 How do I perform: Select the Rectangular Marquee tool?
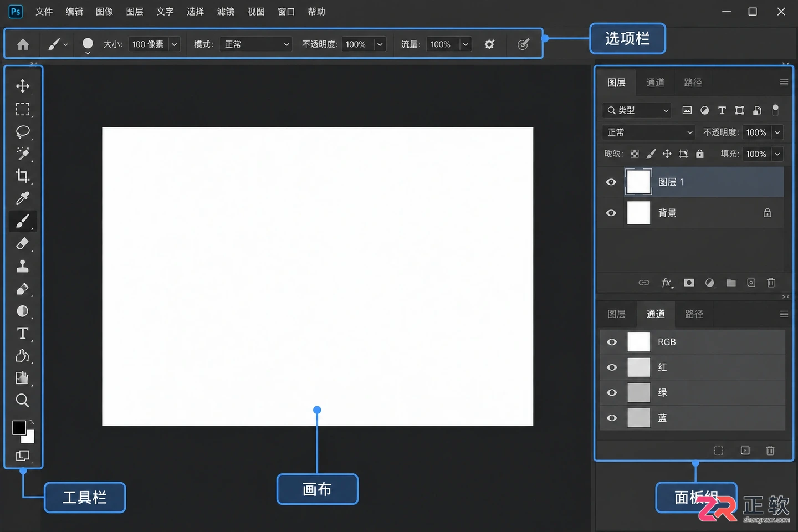tap(23, 109)
